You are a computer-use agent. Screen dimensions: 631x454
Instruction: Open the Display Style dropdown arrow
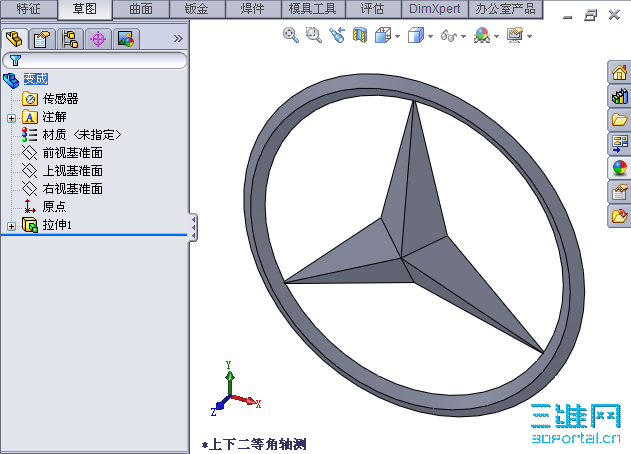click(431, 37)
